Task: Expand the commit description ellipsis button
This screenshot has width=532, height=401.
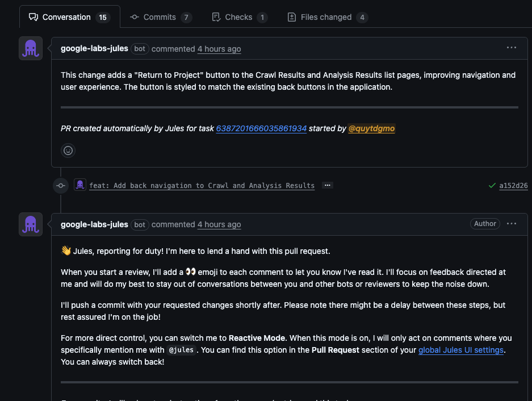Action: coord(326,185)
